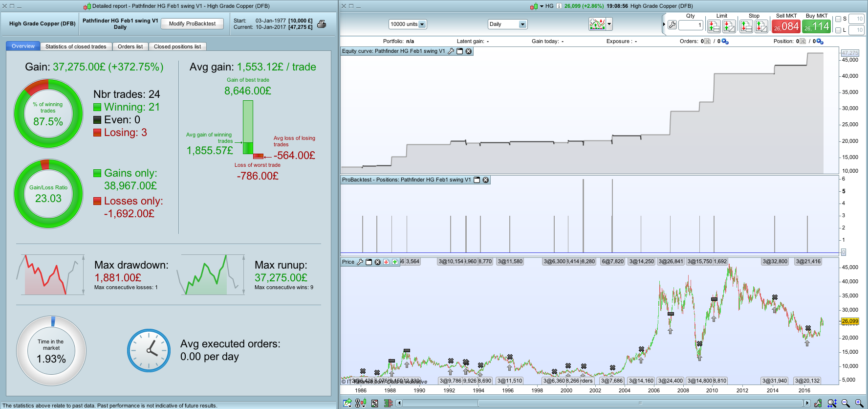
Task: Open Orders gear settings icon
Action: (725, 42)
